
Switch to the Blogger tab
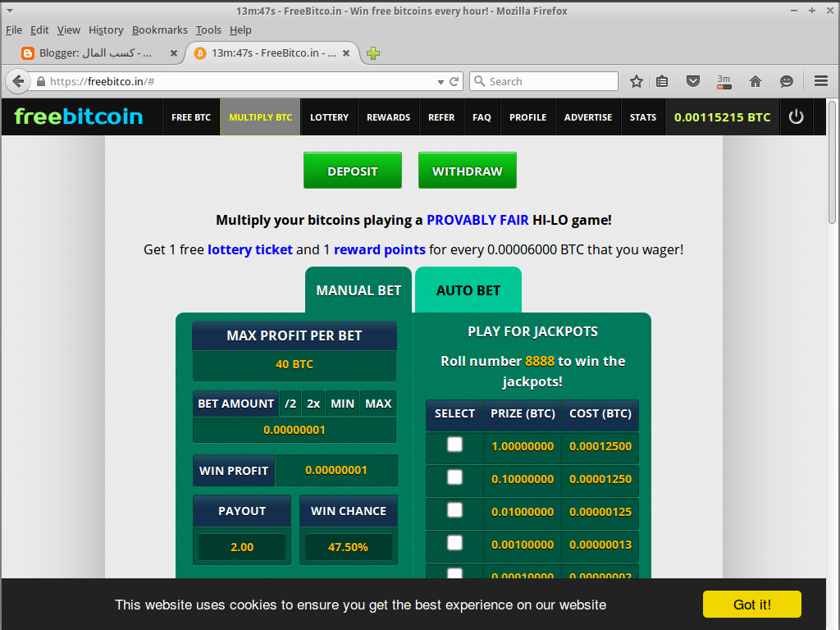[97, 53]
